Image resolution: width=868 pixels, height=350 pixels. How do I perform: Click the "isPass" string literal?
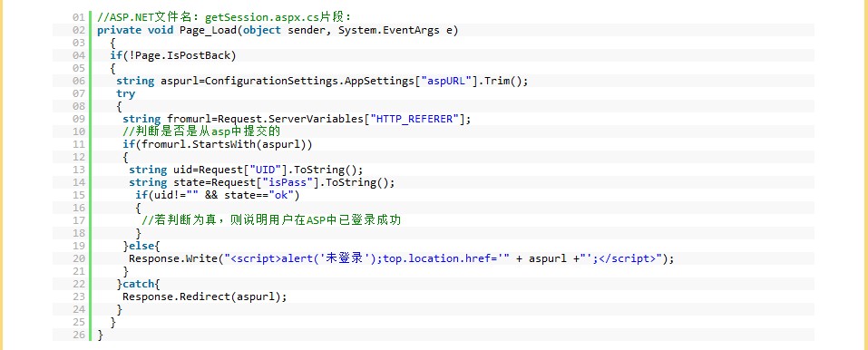click(x=288, y=182)
